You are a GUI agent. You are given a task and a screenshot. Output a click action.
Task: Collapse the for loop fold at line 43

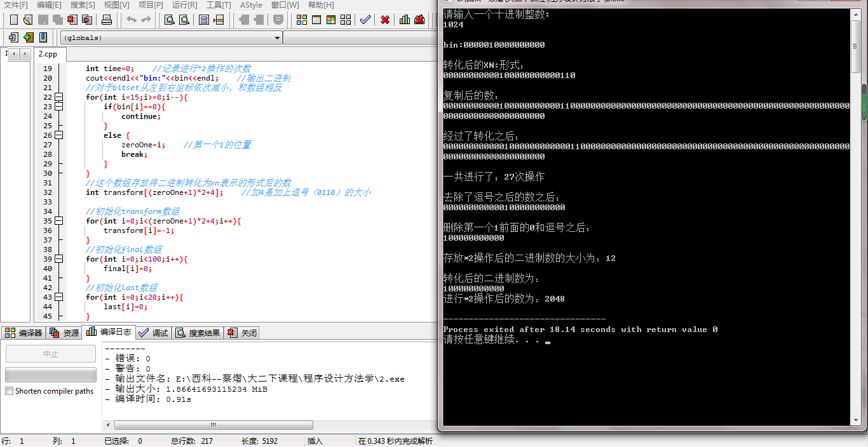(x=59, y=297)
